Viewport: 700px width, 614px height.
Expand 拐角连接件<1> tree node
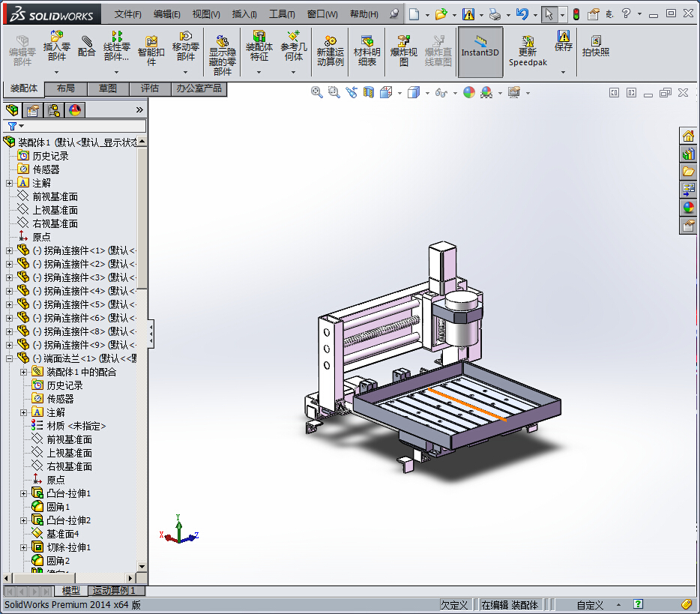pyautogui.click(x=10, y=250)
